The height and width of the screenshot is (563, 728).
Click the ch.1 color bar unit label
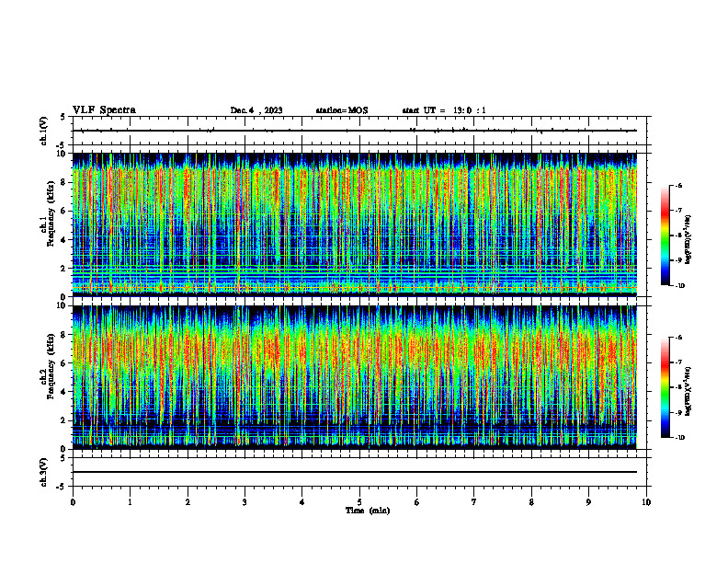[x=688, y=240]
